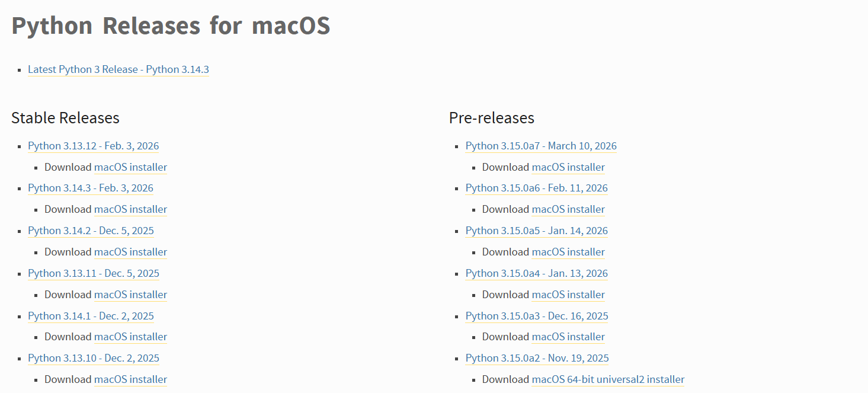Click Python 3.14.3 - Feb. 3, 2026 stable release
The image size is (868, 393).
coord(91,188)
